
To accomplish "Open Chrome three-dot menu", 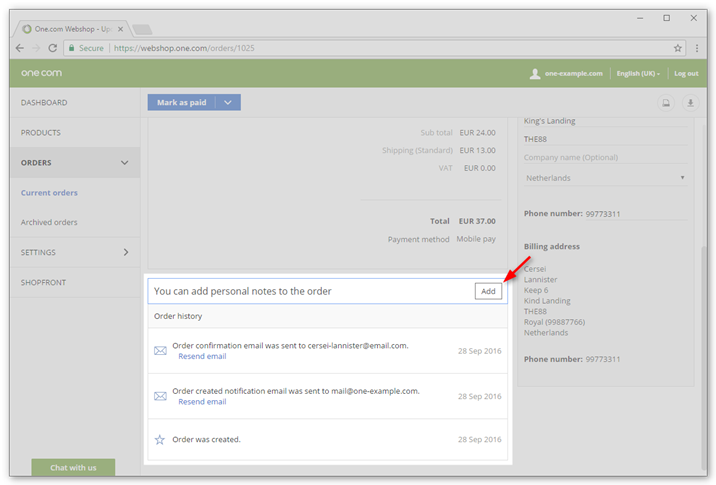I will [x=697, y=48].
